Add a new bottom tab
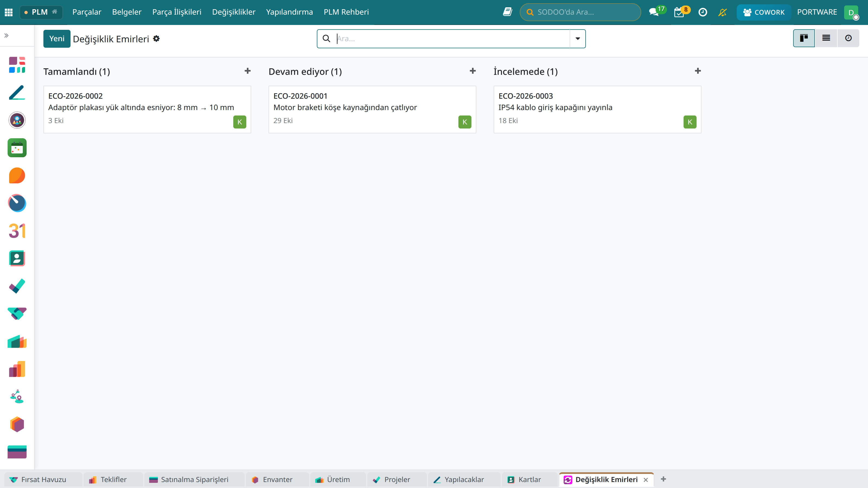Image resolution: width=868 pixels, height=488 pixels. [663, 479]
